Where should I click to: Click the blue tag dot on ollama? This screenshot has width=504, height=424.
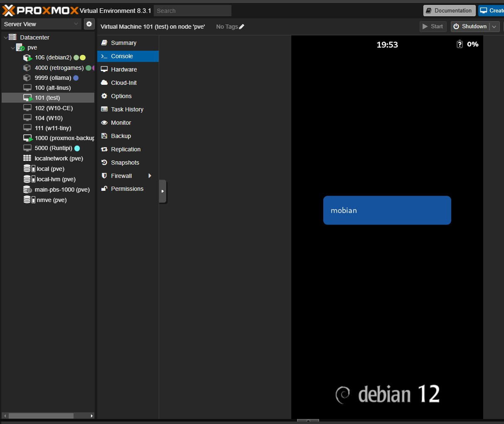coord(76,78)
